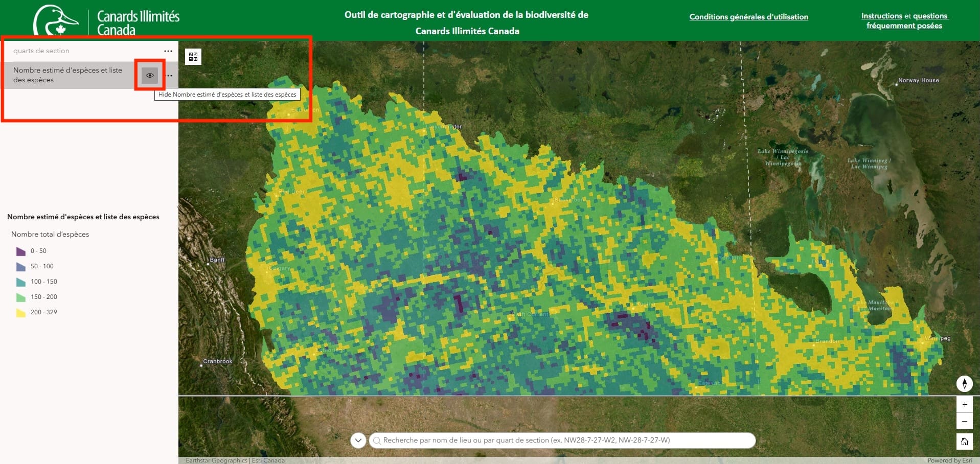Open options for Nombre estimé d'espèces layer
The height and width of the screenshot is (464, 980).
[170, 76]
